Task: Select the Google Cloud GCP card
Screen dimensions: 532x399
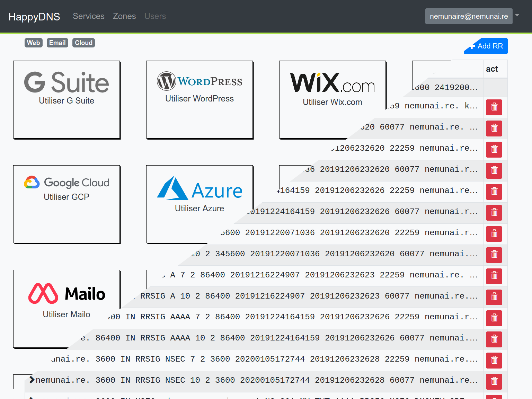Action: coord(66,204)
